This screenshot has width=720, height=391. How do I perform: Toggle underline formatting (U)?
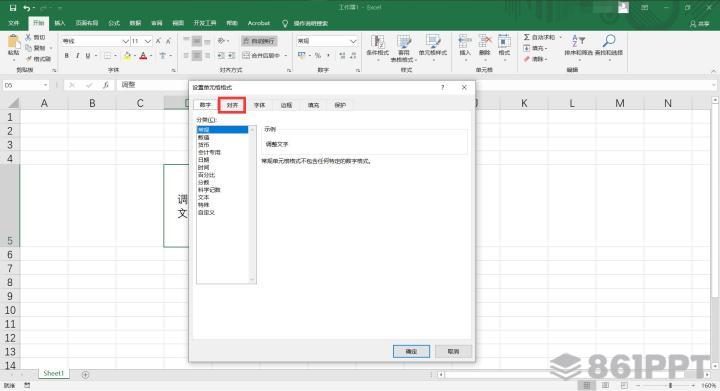coord(88,56)
